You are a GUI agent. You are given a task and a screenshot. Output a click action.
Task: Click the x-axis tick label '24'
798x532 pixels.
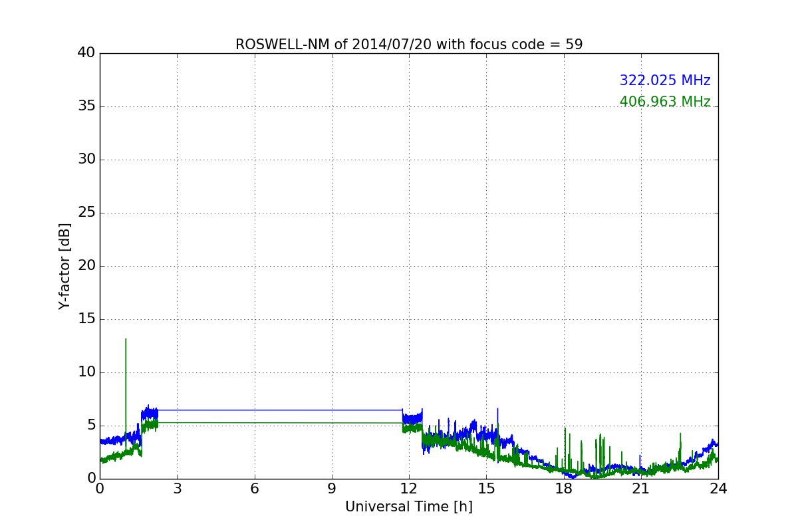click(718, 489)
